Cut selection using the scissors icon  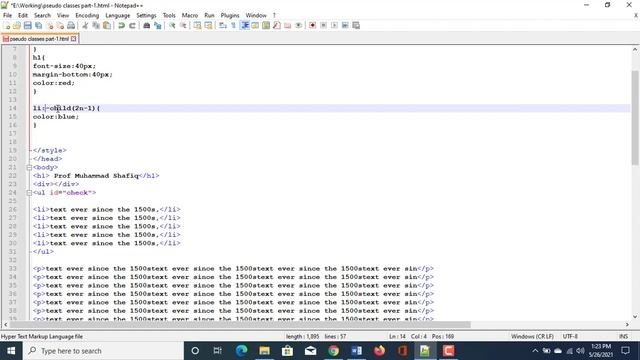pyautogui.click(x=85, y=25)
